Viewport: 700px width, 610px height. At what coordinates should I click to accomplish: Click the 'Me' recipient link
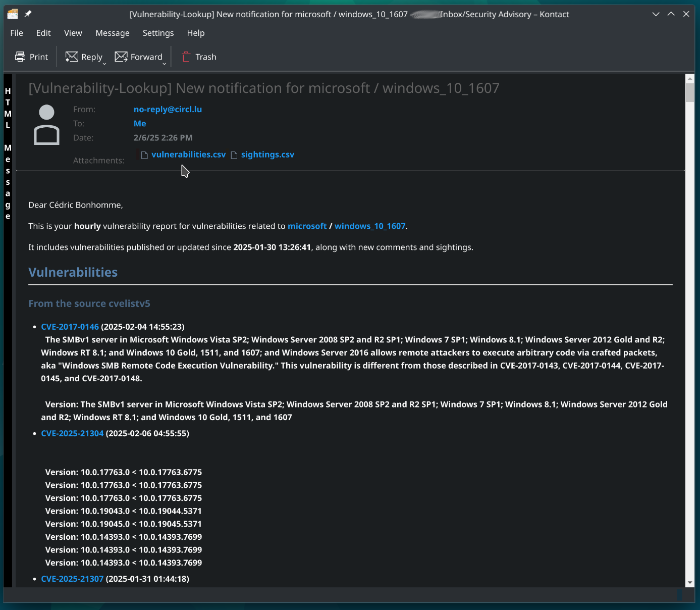(140, 123)
